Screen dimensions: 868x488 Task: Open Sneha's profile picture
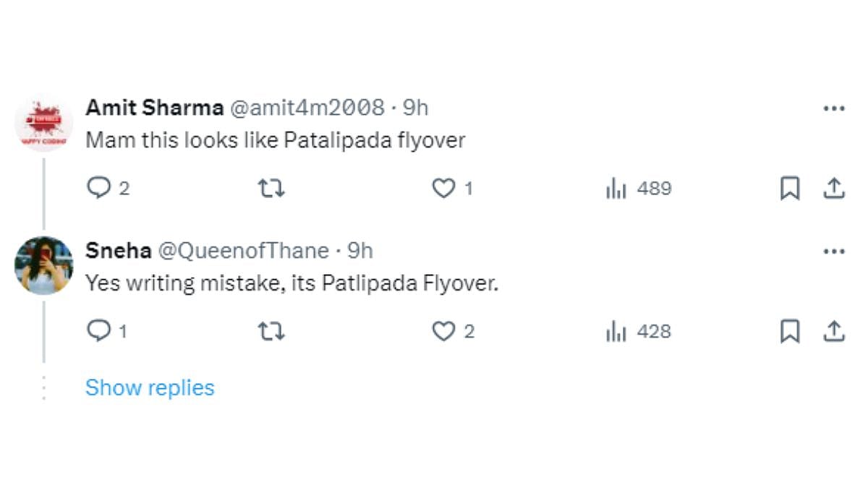[x=43, y=265]
